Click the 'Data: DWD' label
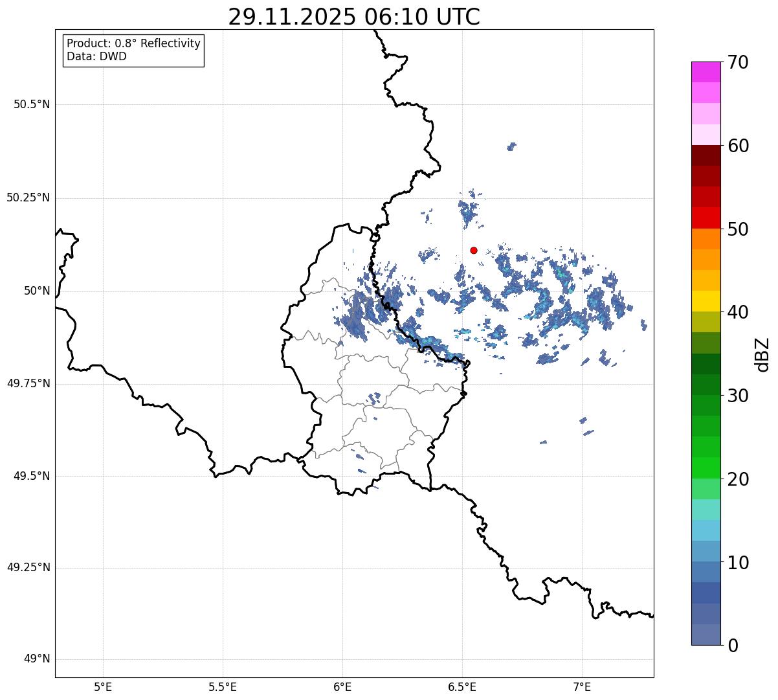 click(96, 56)
